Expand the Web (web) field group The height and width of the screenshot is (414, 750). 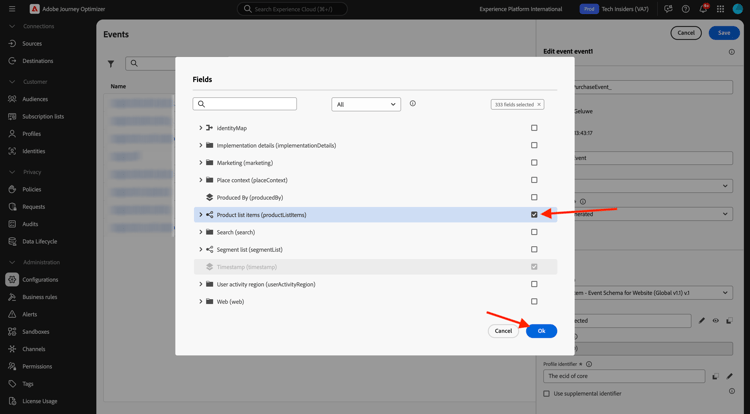pyautogui.click(x=201, y=301)
